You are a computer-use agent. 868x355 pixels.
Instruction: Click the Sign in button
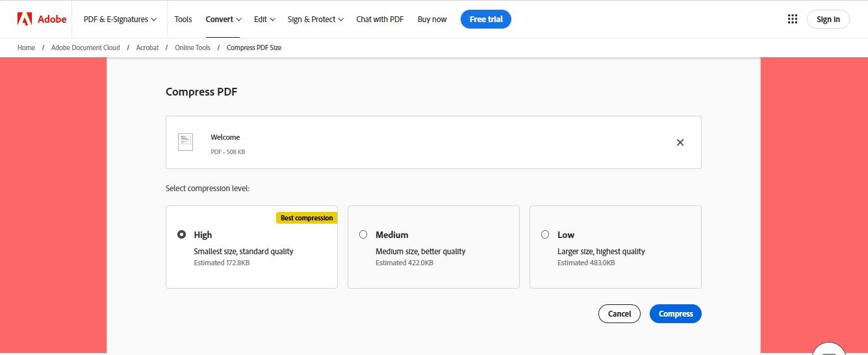828,19
